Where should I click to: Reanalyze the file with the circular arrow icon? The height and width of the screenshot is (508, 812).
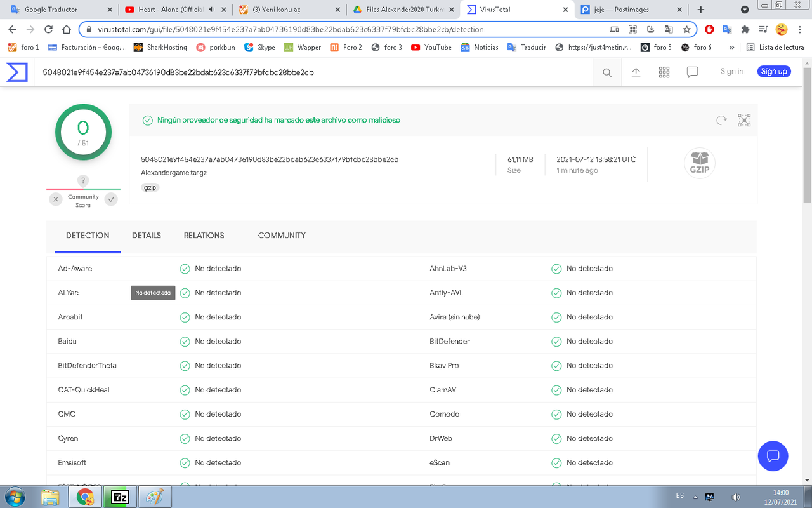pyautogui.click(x=721, y=120)
